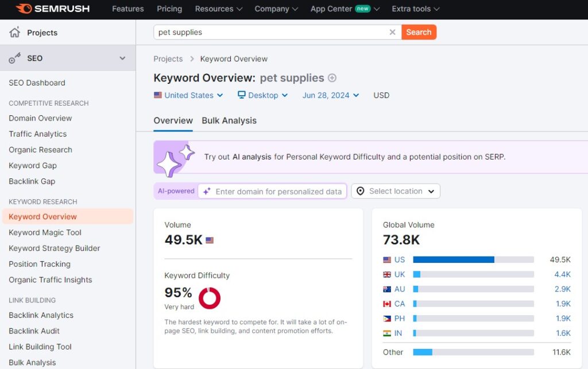Open Keyword Strategy Builder in sidebar
Image resolution: width=588 pixels, height=369 pixels.
pyautogui.click(x=55, y=248)
